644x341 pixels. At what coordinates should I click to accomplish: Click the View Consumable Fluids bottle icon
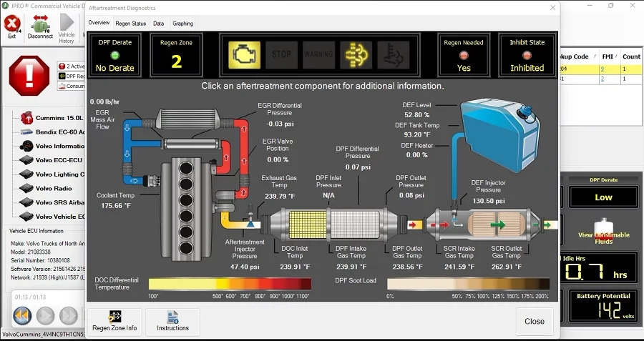click(604, 229)
